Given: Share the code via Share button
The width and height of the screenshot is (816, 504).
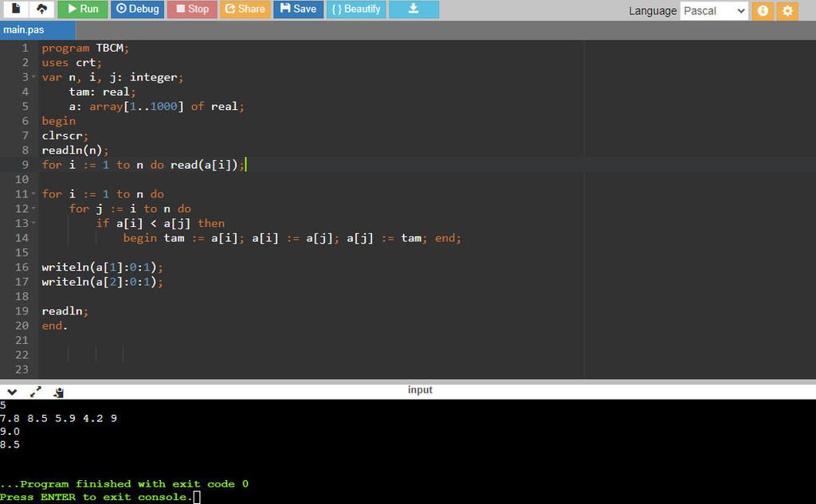Looking at the screenshot, I should [245, 9].
